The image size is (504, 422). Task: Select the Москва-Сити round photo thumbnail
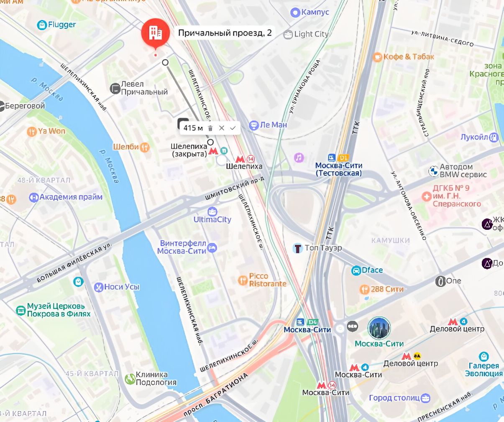[379, 328]
